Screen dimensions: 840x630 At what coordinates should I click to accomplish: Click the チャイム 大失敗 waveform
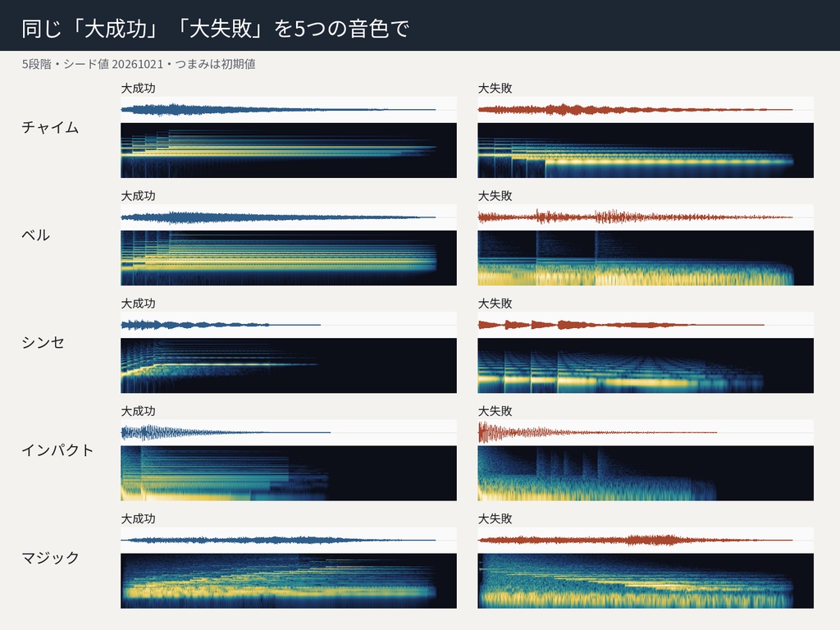[646, 109]
